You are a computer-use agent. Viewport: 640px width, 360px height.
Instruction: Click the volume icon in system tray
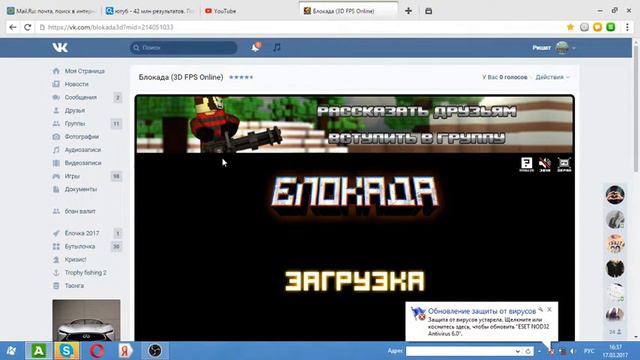pyautogui.click(x=573, y=351)
